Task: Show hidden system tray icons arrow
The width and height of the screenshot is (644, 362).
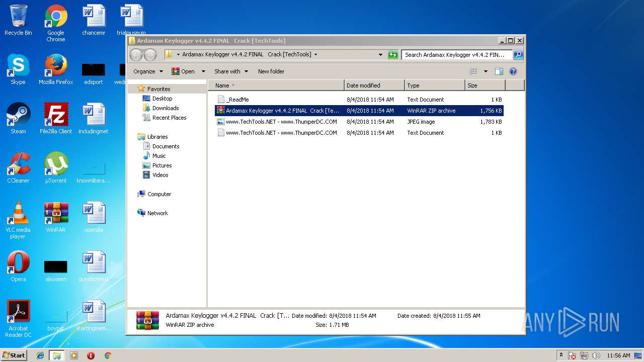Action: [x=561, y=355]
